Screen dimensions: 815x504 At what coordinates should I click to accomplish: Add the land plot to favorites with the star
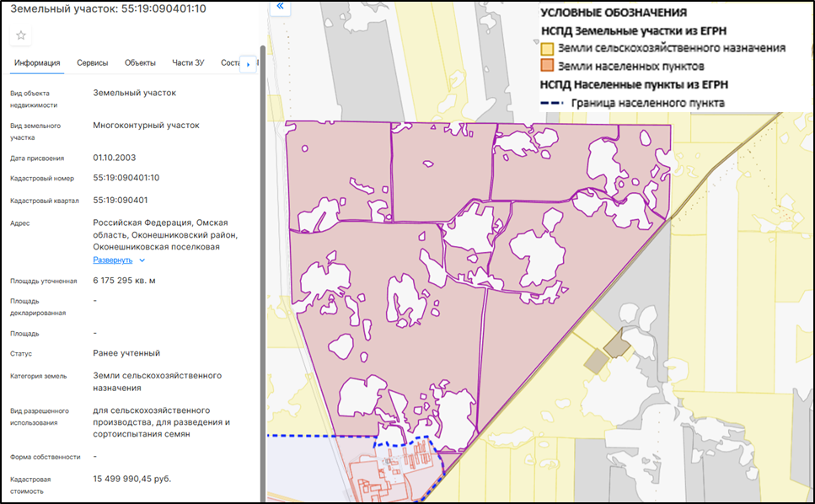21,35
